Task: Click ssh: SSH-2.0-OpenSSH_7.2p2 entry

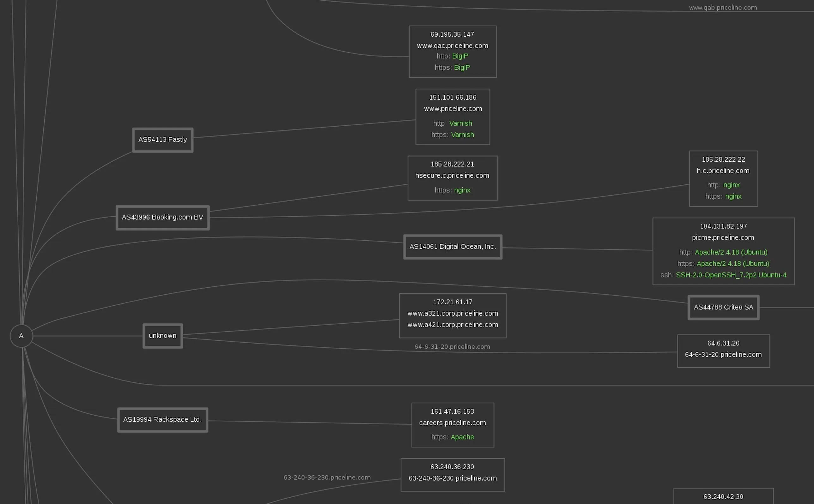Action: pyautogui.click(x=723, y=275)
